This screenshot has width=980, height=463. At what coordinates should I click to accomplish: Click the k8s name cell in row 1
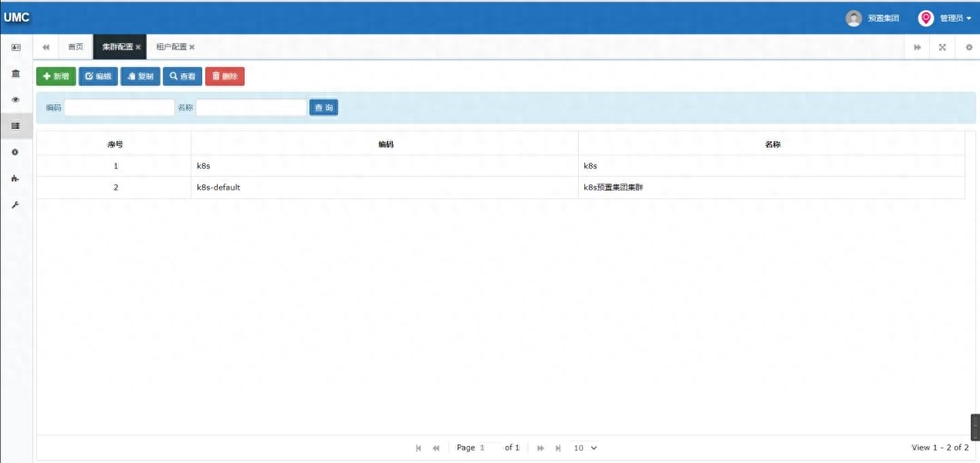(772, 166)
